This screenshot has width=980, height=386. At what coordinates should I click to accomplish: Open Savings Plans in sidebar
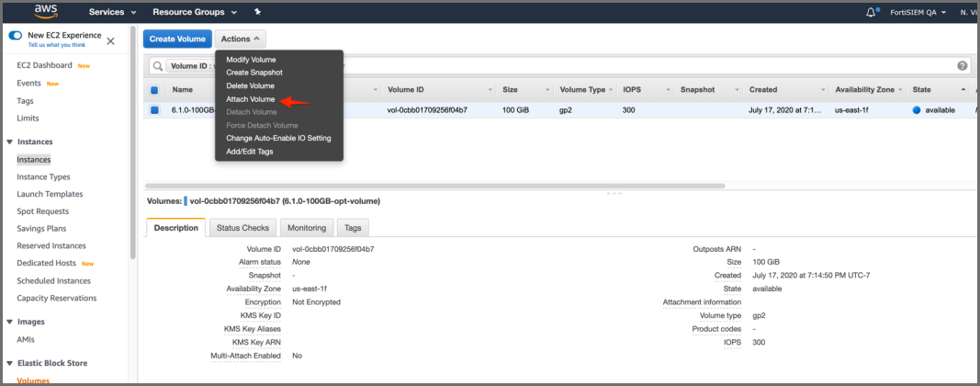click(41, 228)
